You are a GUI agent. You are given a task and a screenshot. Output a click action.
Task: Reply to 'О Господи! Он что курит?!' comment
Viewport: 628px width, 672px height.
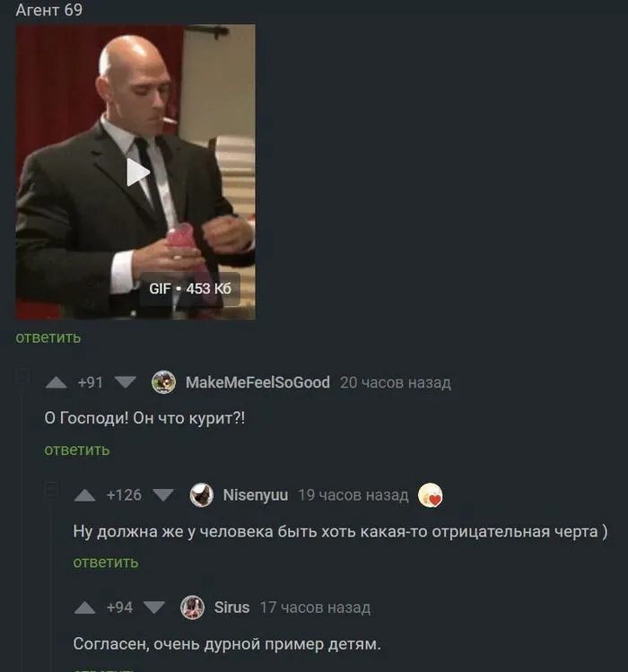click(x=77, y=450)
